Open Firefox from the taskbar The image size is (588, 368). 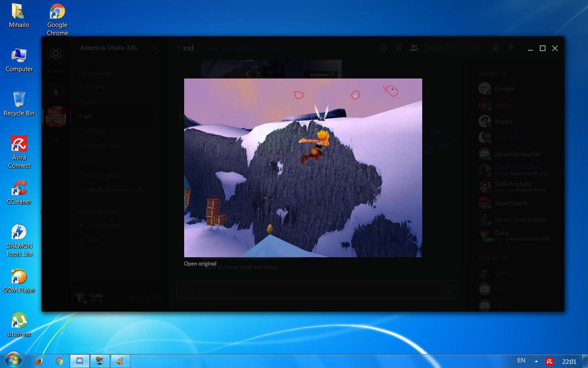pos(39,361)
